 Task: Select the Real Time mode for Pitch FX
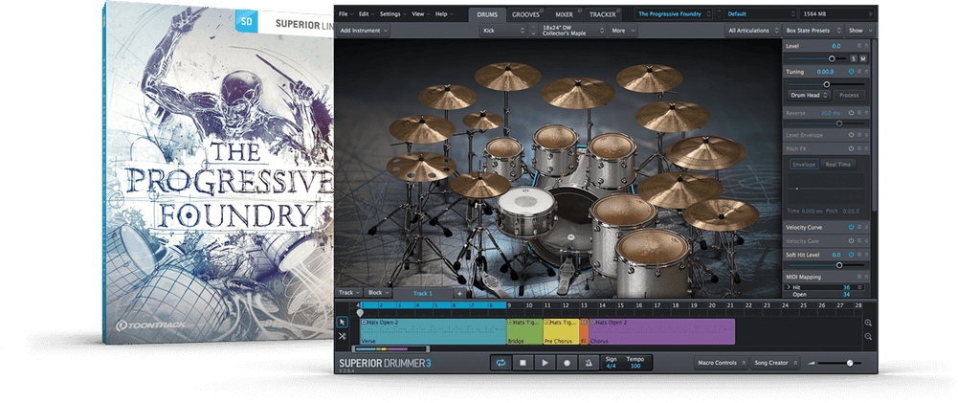836,165
